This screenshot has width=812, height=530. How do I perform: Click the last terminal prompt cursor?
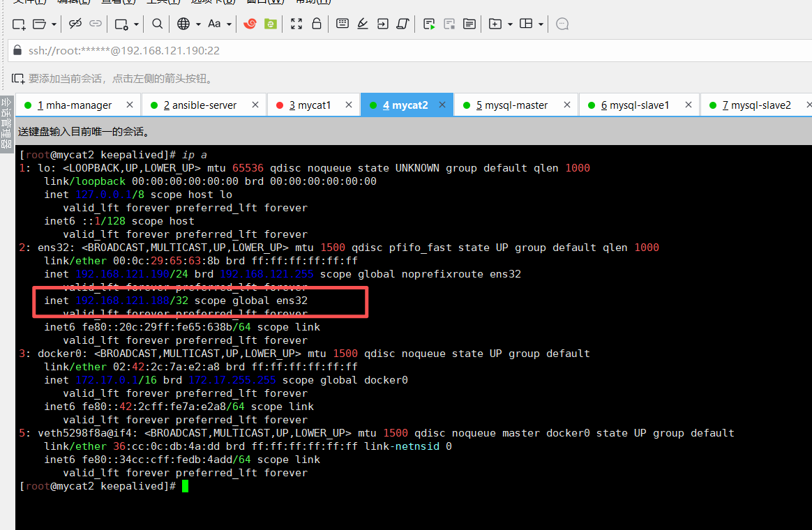[186, 487]
